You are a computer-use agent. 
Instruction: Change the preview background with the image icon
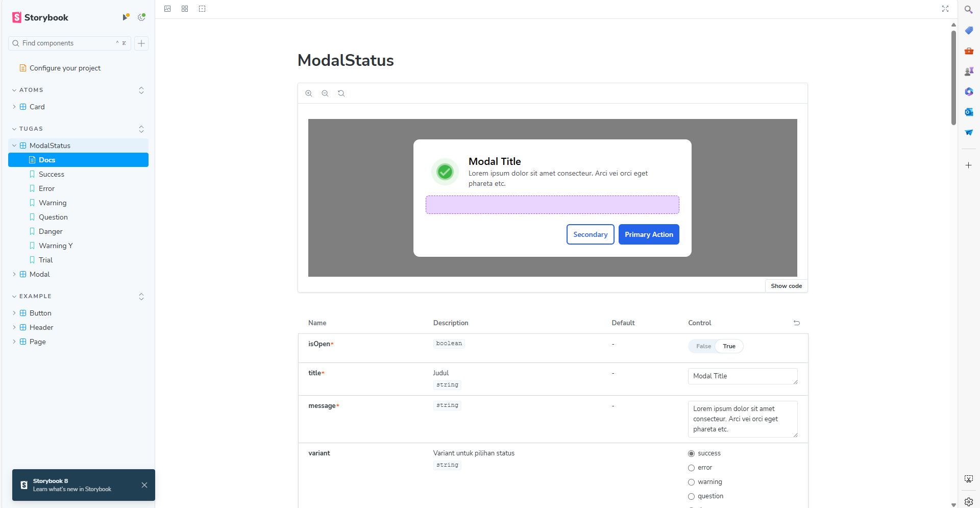click(x=167, y=9)
